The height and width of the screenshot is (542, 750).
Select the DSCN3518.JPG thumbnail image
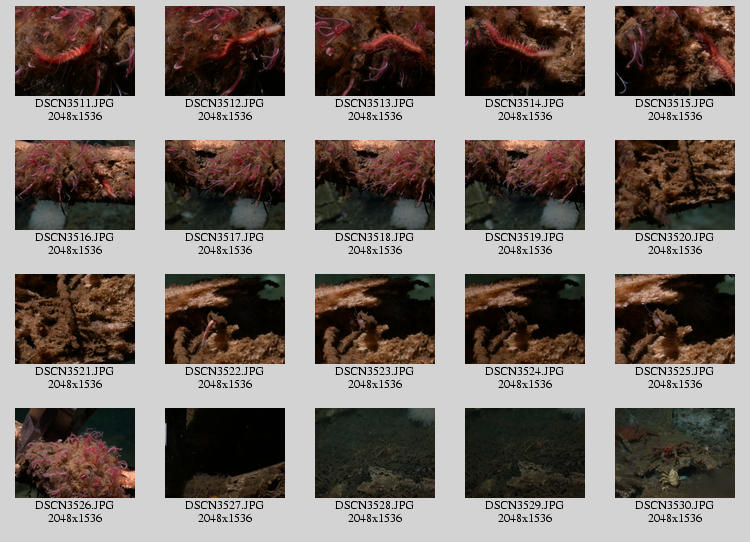(375, 185)
